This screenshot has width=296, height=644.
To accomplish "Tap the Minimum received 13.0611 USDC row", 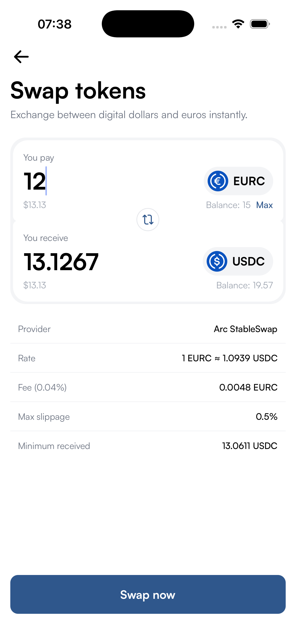I will tap(148, 446).
